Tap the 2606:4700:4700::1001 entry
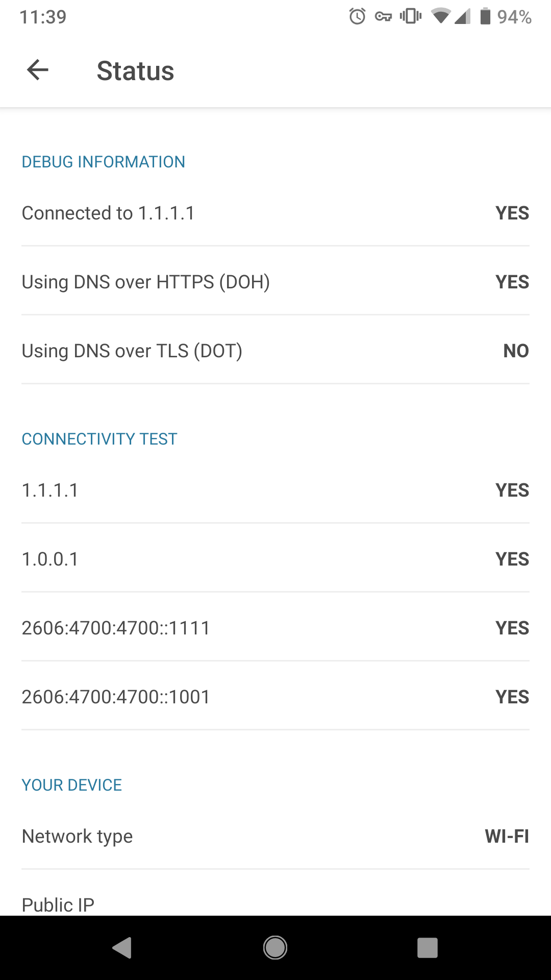Screen dimensions: 551x980 275,697
